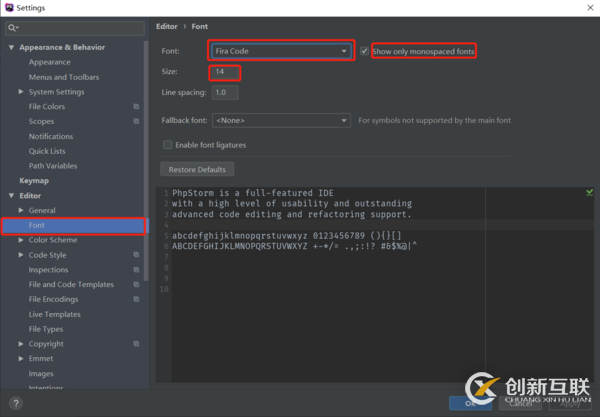Select Scopes in settings tree
The height and width of the screenshot is (417, 600).
pyautogui.click(x=41, y=121)
